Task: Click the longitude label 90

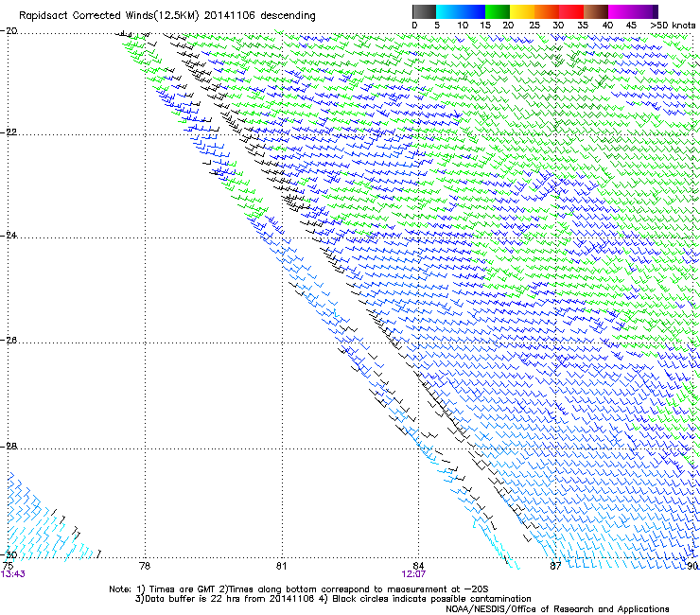Action: tap(692, 566)
